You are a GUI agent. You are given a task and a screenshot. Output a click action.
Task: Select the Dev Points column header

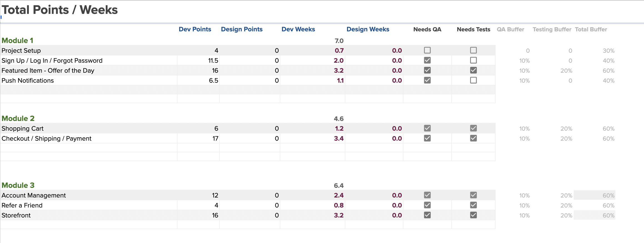pyautogui.click(x=195, y=29)
